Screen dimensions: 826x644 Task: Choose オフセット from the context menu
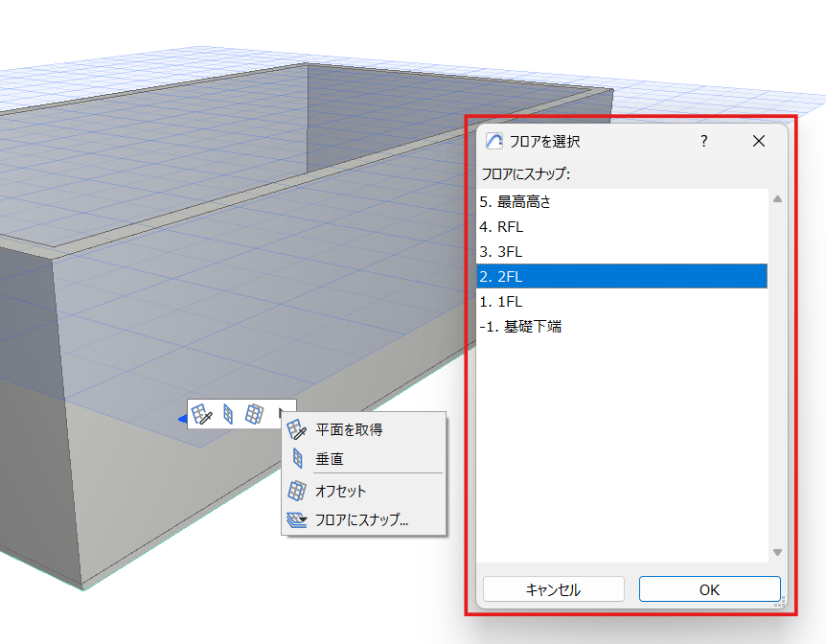point(363,492)
